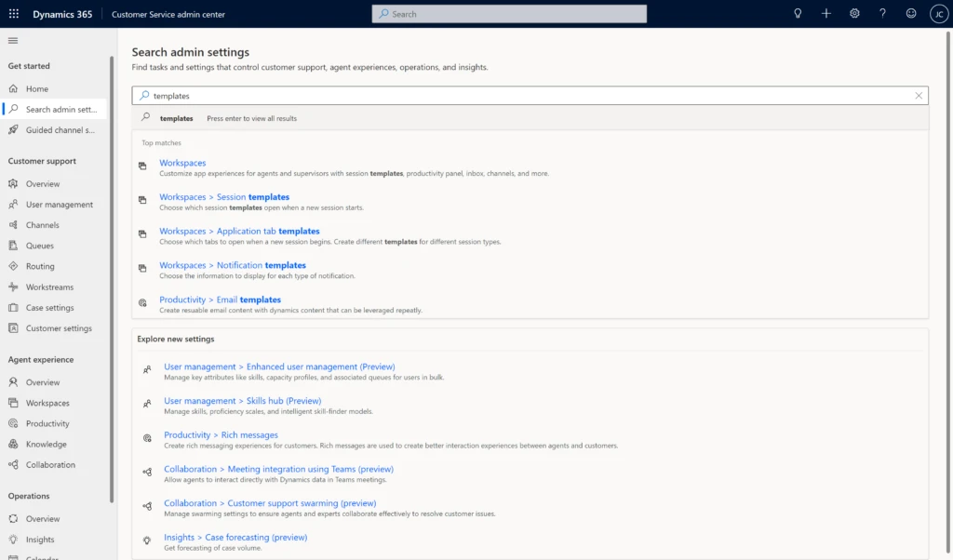
Task: Click the settings gear in the top bar
Action: coord(854,13)
